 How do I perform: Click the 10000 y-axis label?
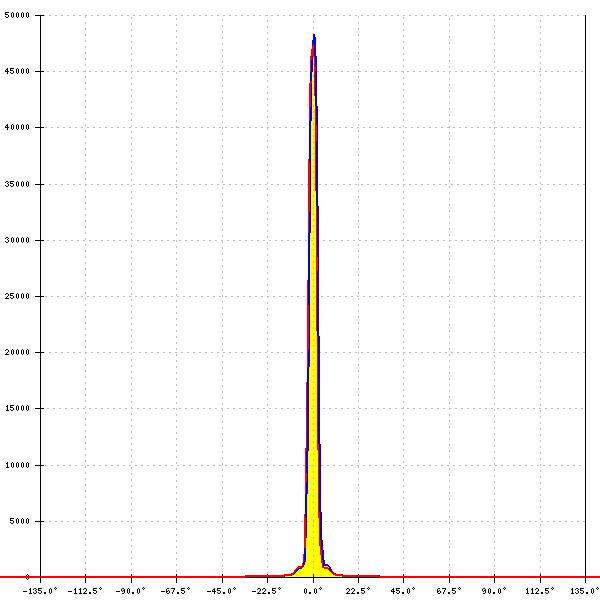(x=17, y=465)
